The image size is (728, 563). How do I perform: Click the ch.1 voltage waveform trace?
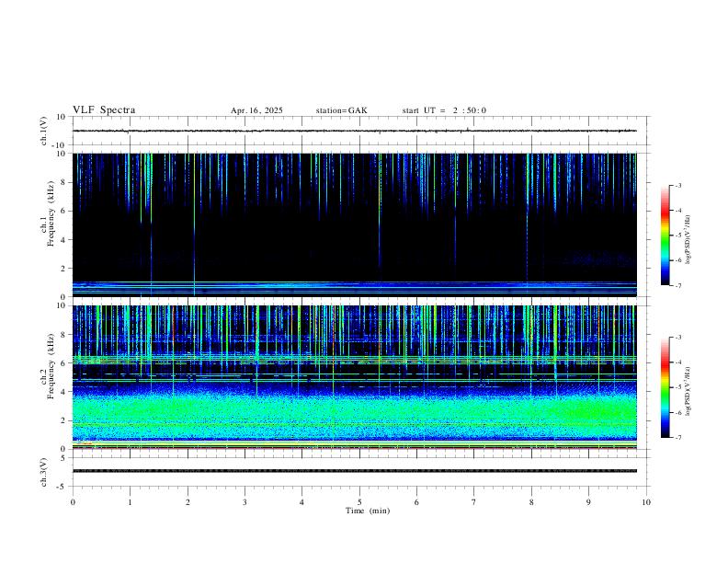click(x=355, y=131)
